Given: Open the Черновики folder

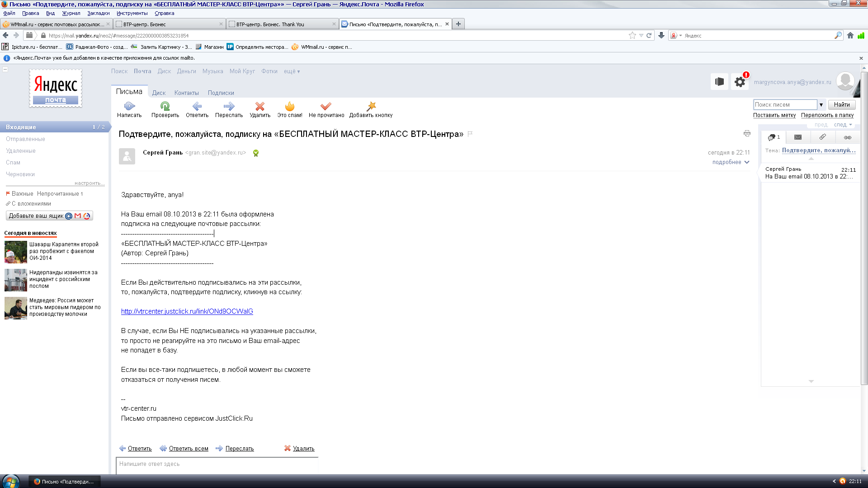Looking at the screenshot, I should tap(20, 174).
